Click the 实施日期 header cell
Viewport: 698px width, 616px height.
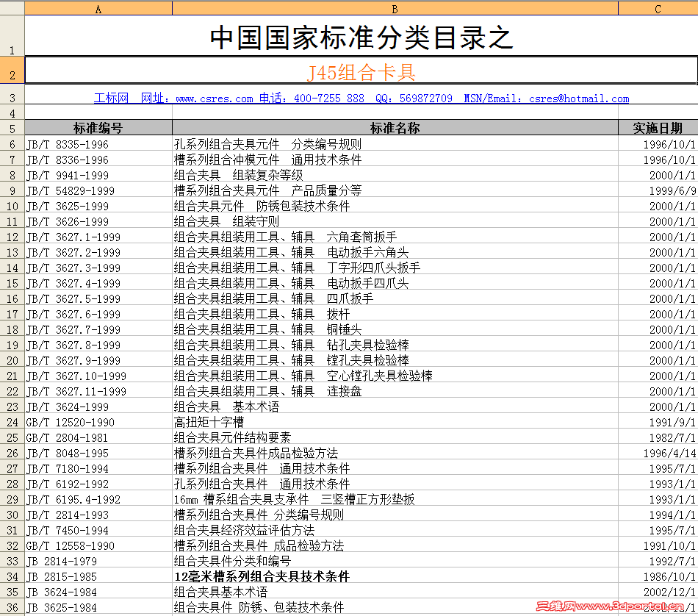tap(658, 128)
